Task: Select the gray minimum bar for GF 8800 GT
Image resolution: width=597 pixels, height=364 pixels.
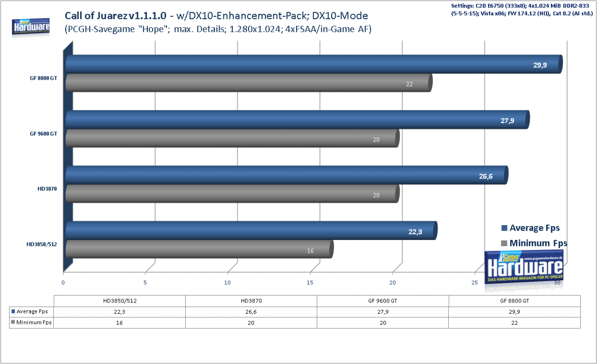Action: (249, 82)
